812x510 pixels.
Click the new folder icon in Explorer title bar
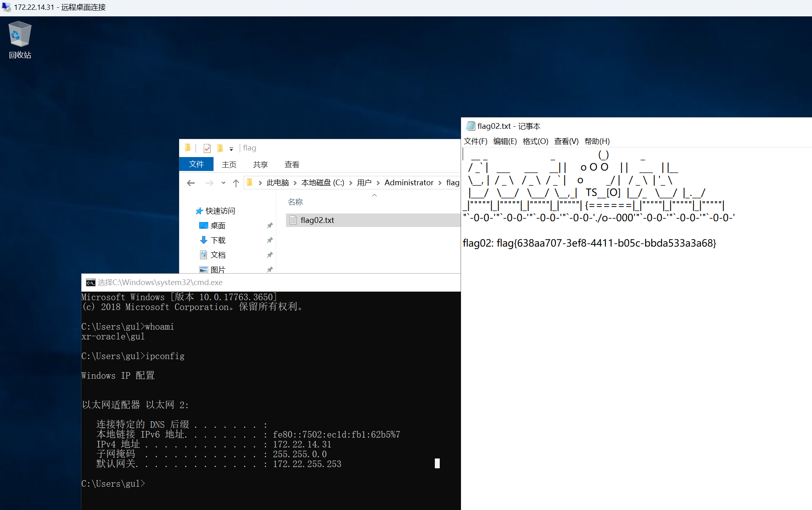click(220, 148)
